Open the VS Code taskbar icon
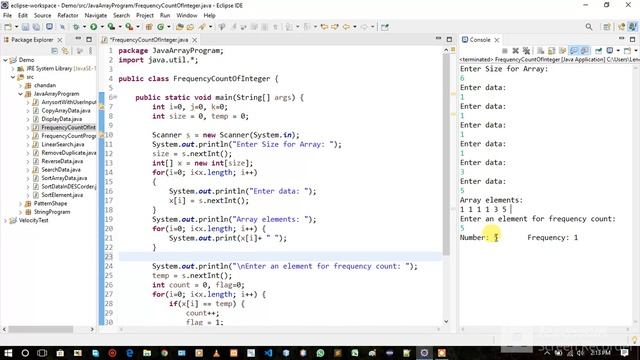The height and width of the screenshot is (360, 640). coord(268,353)
